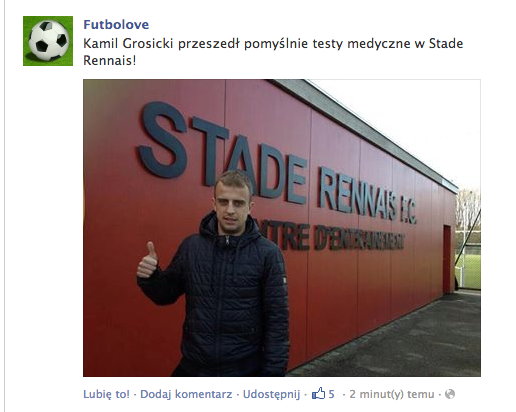Screen dimensions: 516x412
Task: Open the 2 minut(y) temu timestamp
Action: pos(392,394)
